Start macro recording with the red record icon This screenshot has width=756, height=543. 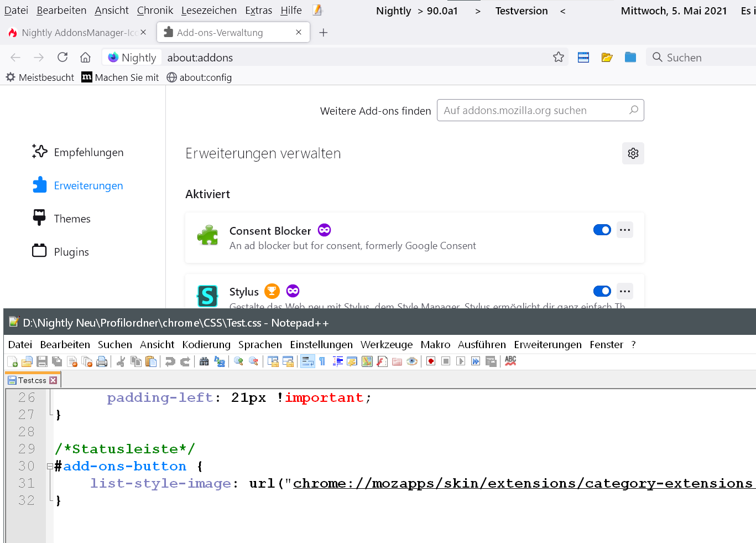coord(431,361)
